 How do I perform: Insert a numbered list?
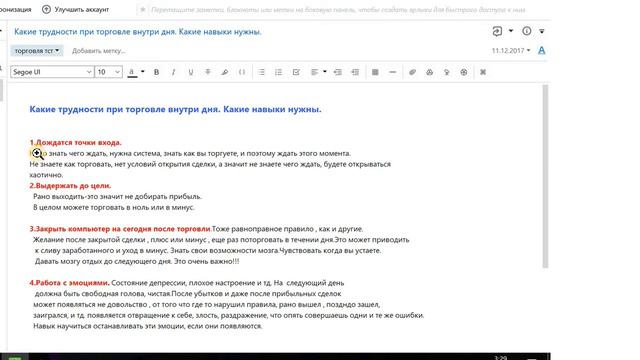click(278, 72)
